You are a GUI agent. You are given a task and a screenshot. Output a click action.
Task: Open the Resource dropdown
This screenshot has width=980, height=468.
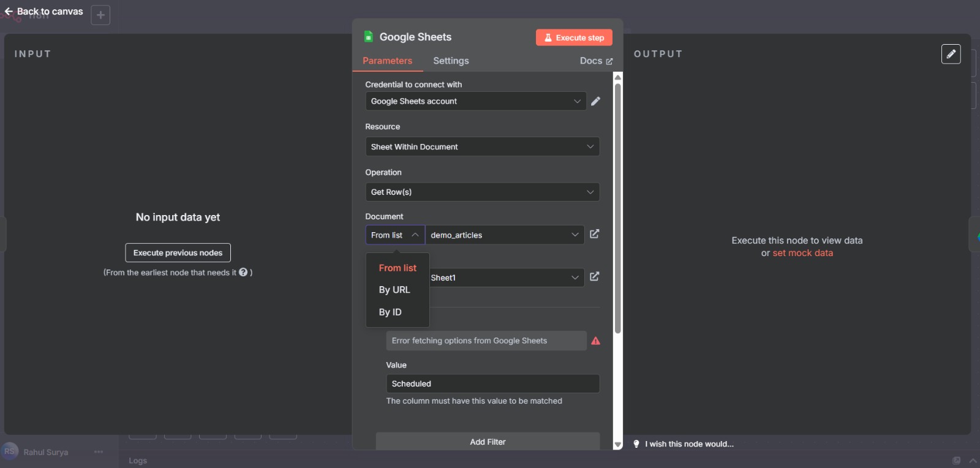coord(483,146)
